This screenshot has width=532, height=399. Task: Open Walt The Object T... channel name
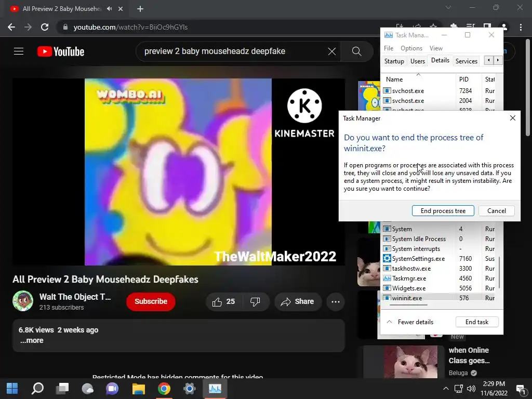click(x=75, y=297)
